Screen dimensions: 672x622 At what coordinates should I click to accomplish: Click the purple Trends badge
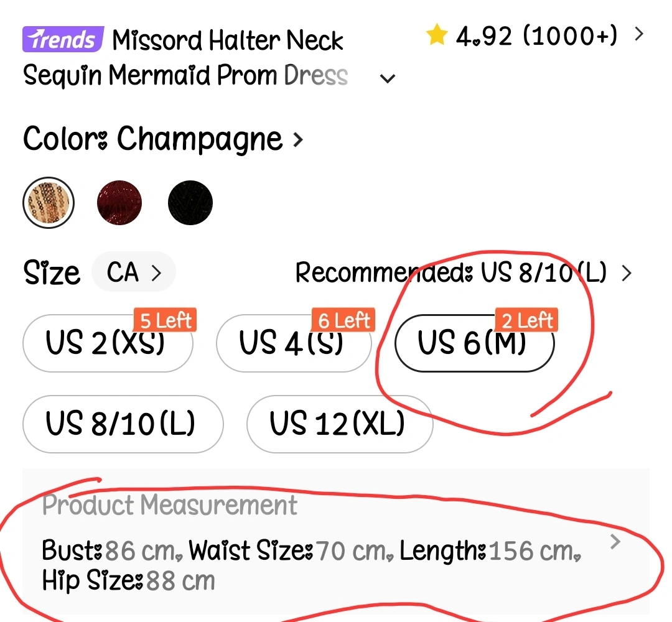[x=62, y=40]
